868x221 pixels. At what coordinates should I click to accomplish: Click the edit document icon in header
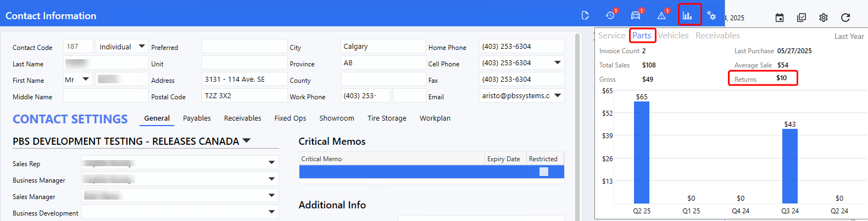coord(585,16)
